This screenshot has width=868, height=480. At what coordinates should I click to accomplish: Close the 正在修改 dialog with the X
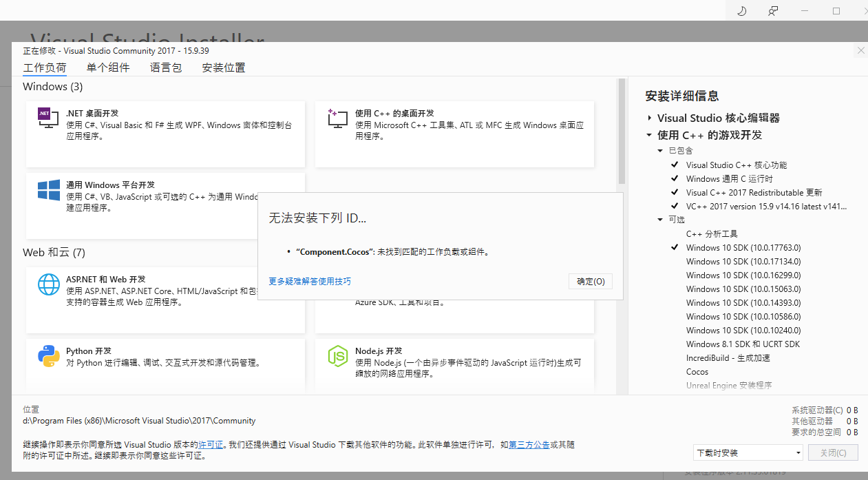860,50
